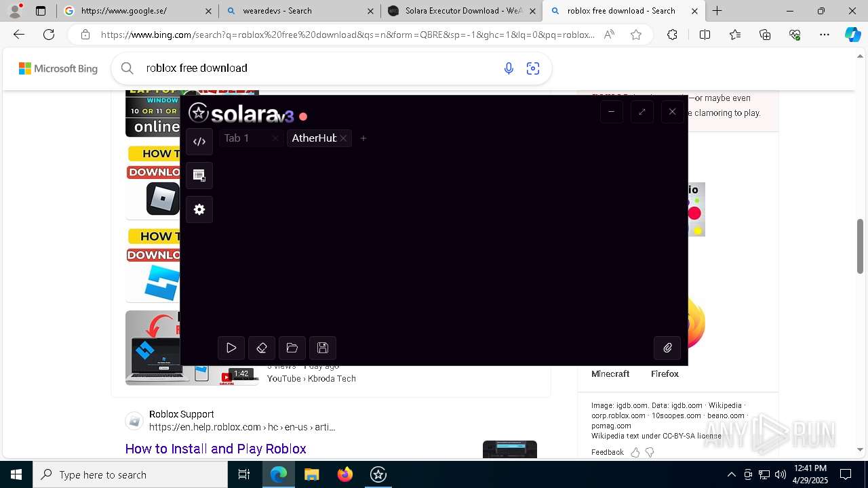Go back in Edge browser

click(x=19, y=35)
